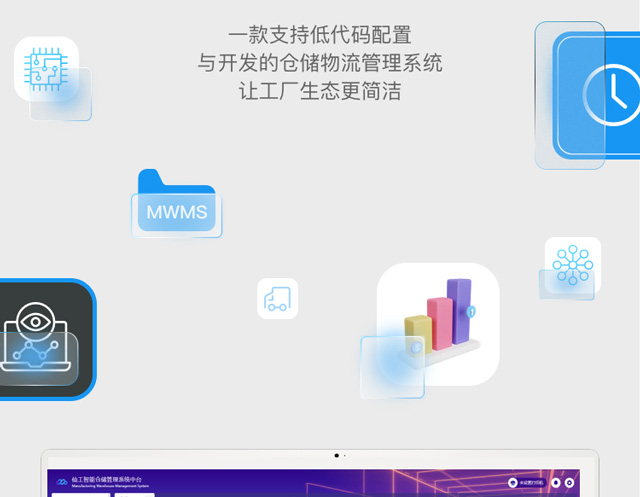The height and width of the screenshot is (497, 640).
Task: Click the network nodes icon
Action: click(573, 265)
